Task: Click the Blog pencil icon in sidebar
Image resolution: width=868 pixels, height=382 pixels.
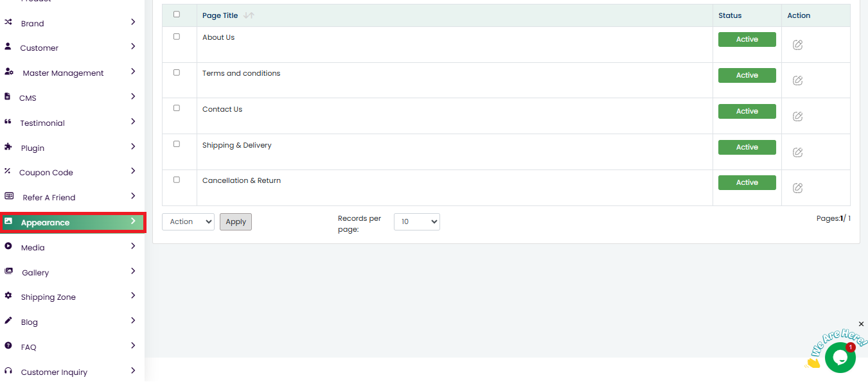Action: (8, 321)
